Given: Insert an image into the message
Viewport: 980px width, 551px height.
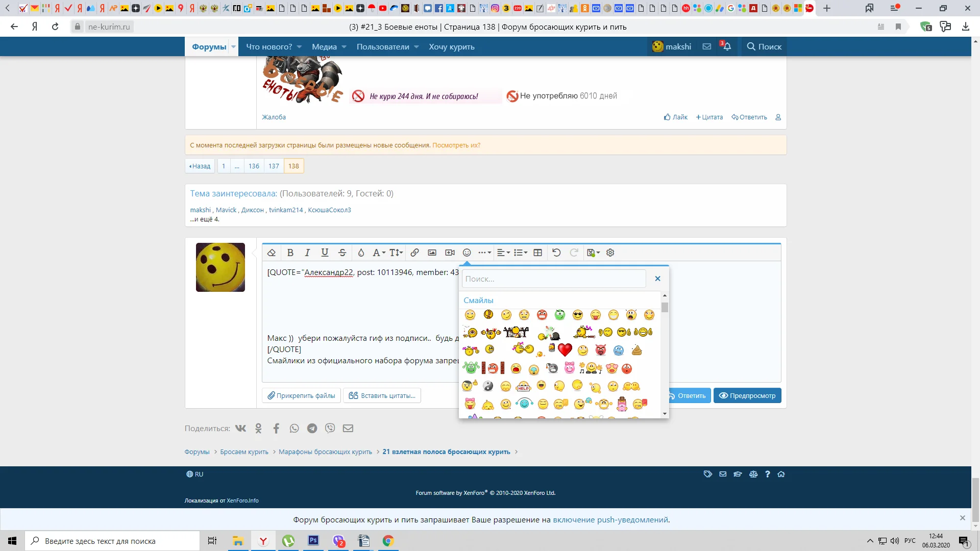Looking at the screenshot, I should (432, 253).
